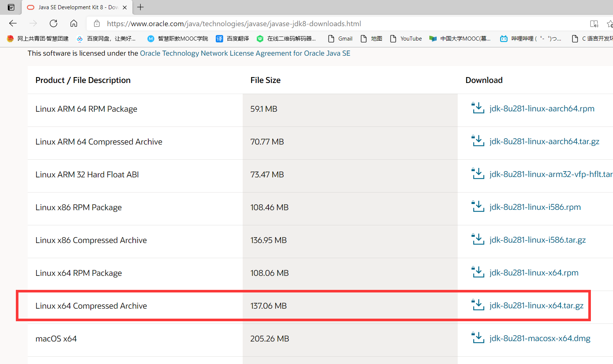
Task: Open 智慧职教MOOC学院 bookmark
Action: [x=178, y=39]
